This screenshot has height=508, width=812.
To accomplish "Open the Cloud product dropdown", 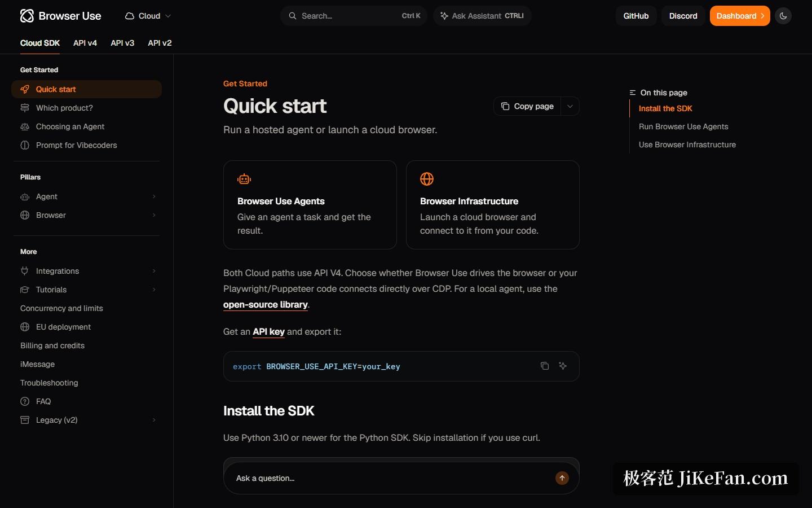I will coord(148,16).
